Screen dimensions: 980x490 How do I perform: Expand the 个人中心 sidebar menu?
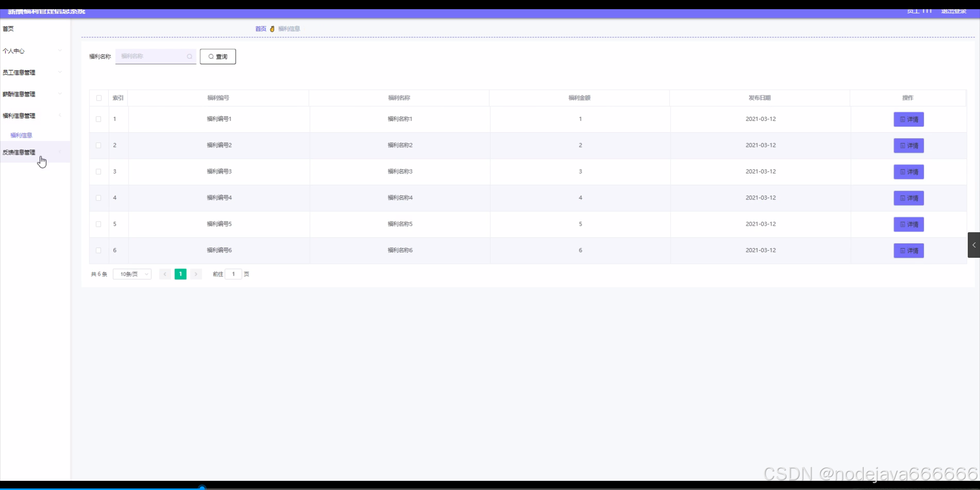(35, 51)
